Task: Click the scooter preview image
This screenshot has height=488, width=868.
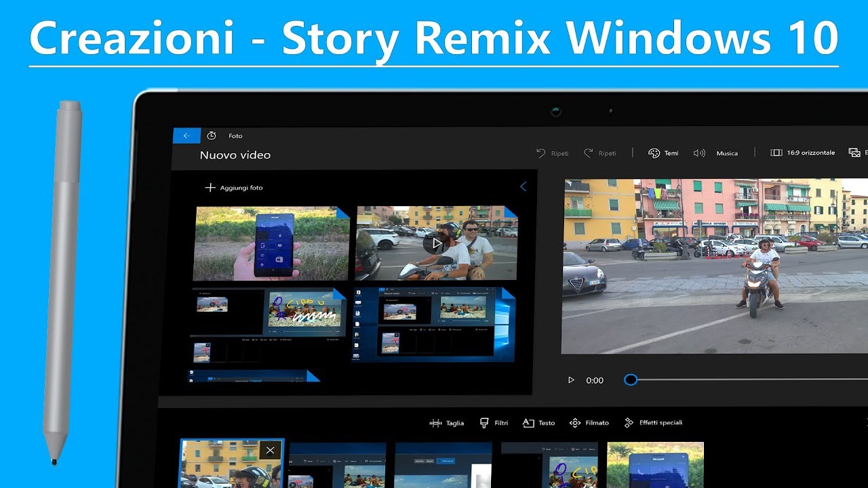Action: [x=715, y=266]
